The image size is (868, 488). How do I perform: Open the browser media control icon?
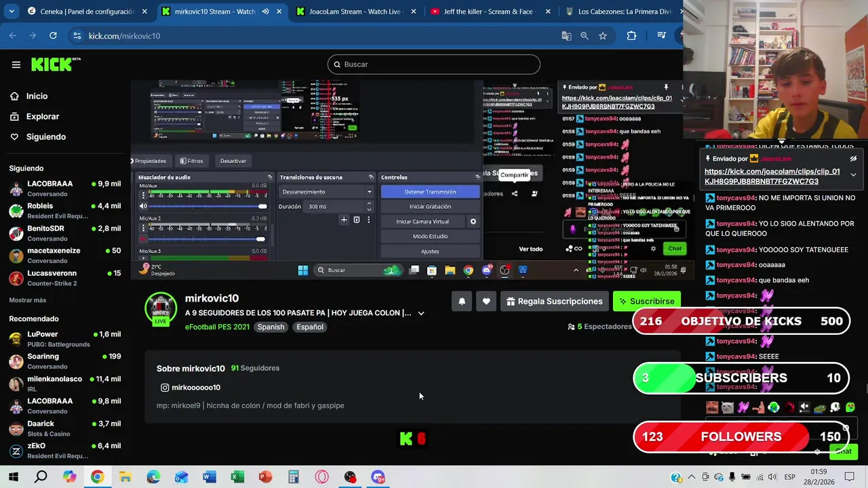coord(662,36)
